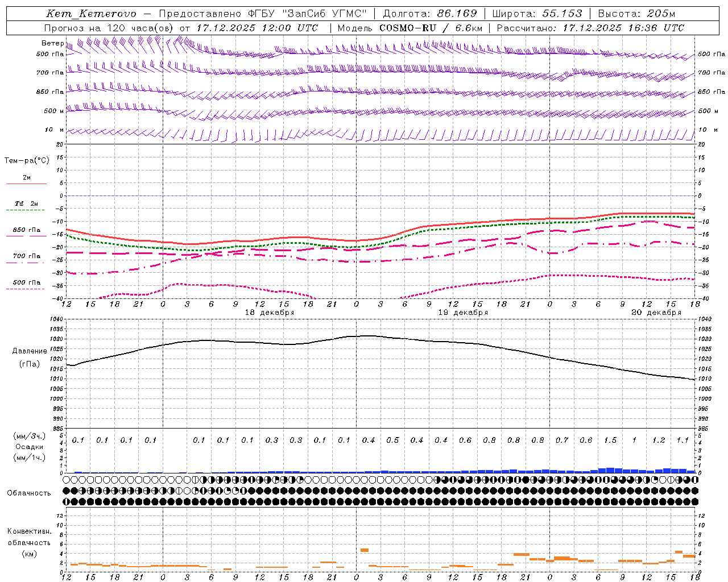This screenshot has width=728, height=582.
Task: Select the provider text ФГБУ "ЗапСиб УГМС"
Action: tap(307, 14)
